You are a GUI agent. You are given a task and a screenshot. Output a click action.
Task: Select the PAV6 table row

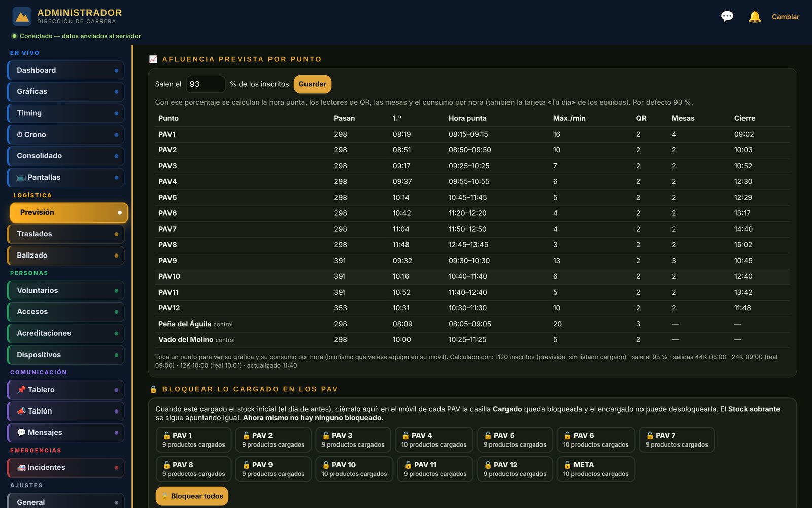pyautogui.click(x=472, y=213)
